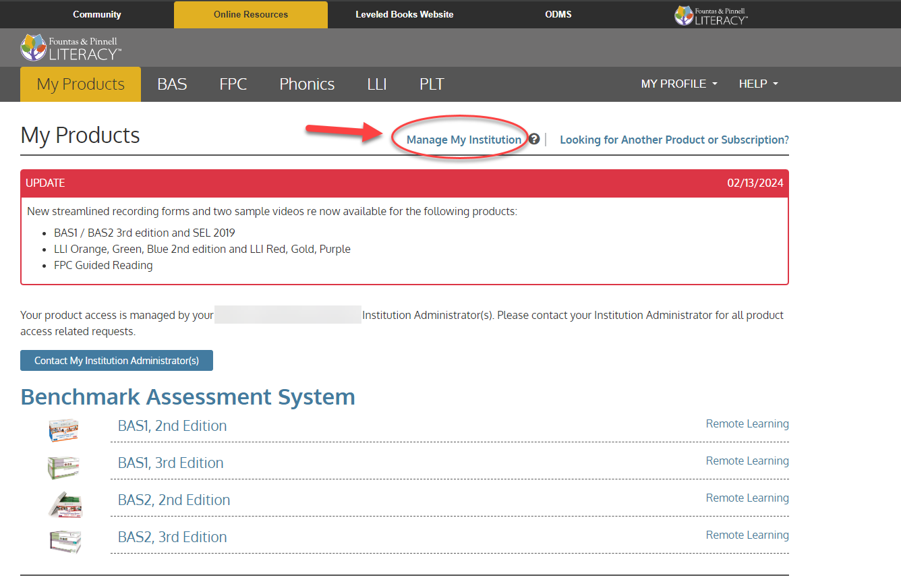Click the BAS1, 2nd Edition box thumbnail

[63, 430]
